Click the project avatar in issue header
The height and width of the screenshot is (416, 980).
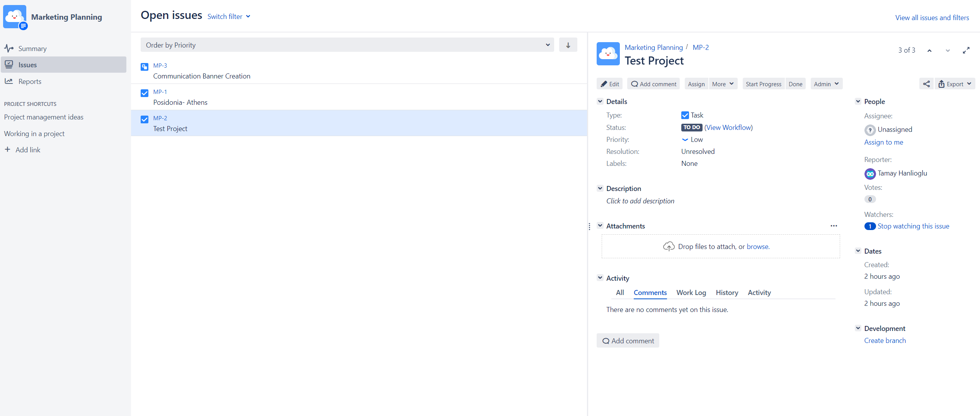[x=608, y=54]
